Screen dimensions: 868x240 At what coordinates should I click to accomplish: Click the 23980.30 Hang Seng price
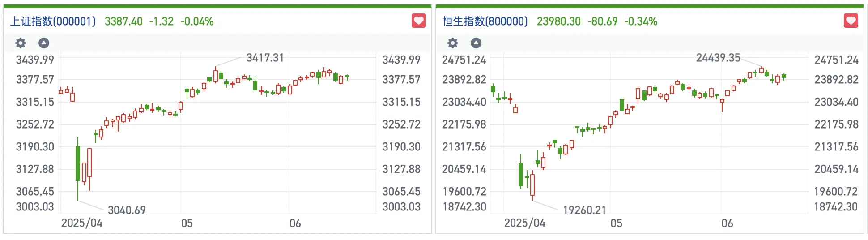[558, 21]
